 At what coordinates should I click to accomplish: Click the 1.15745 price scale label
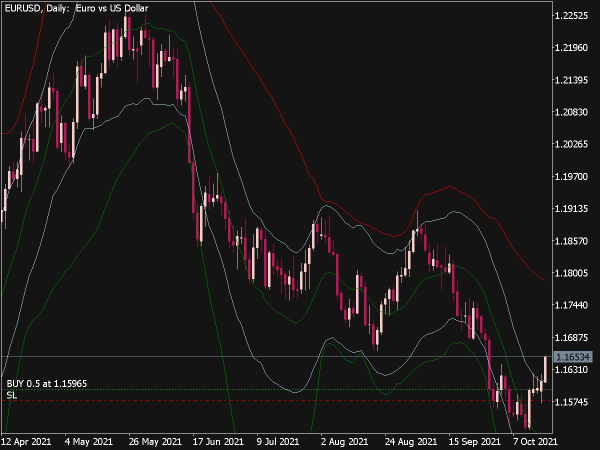click(x=571, y=402)
